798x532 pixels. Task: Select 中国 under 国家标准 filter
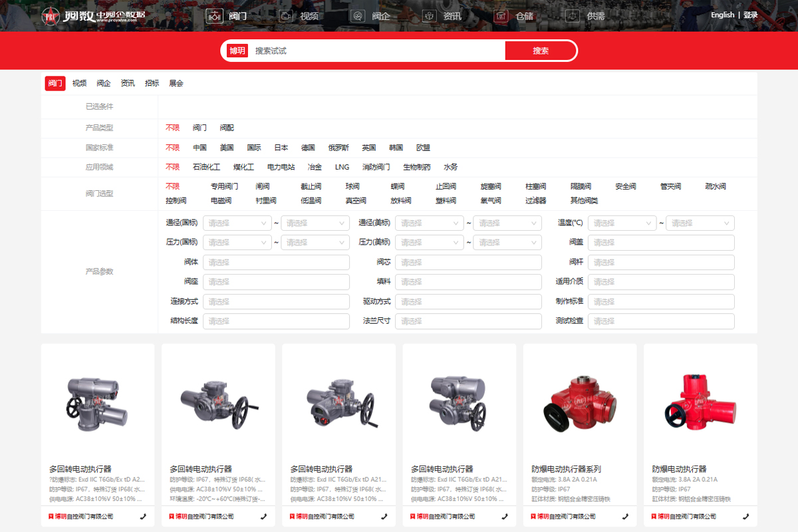pos(199,148)
